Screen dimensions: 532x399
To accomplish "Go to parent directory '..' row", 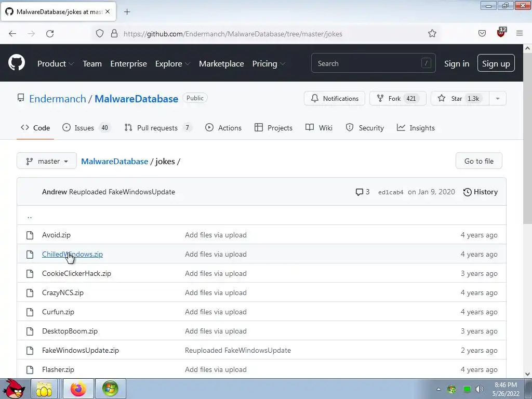I will pos(261,215).
